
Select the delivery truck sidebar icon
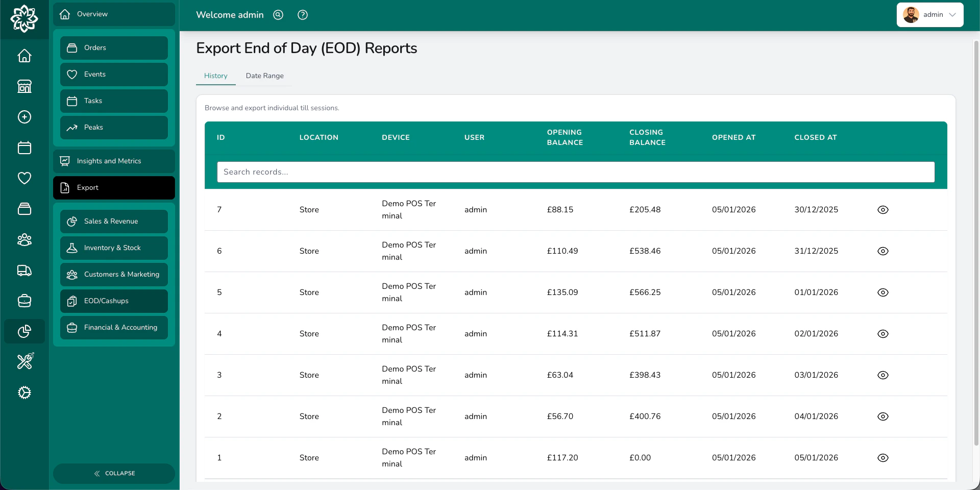[x=24, y=271]
